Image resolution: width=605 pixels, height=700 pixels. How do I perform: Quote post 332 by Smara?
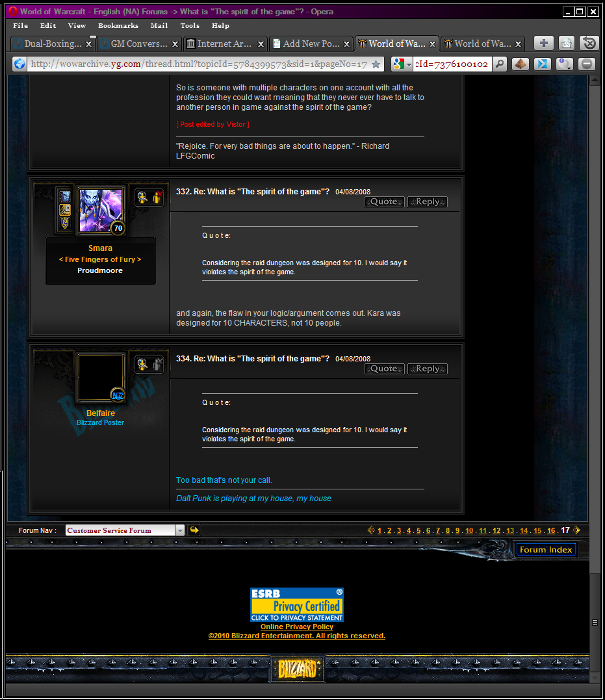tap(385, 201)
